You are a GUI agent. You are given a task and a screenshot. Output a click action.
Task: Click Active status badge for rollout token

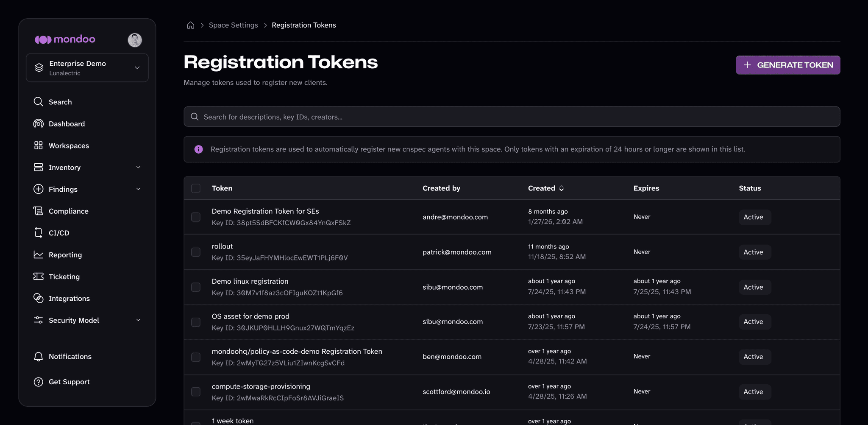coord(755,252)
